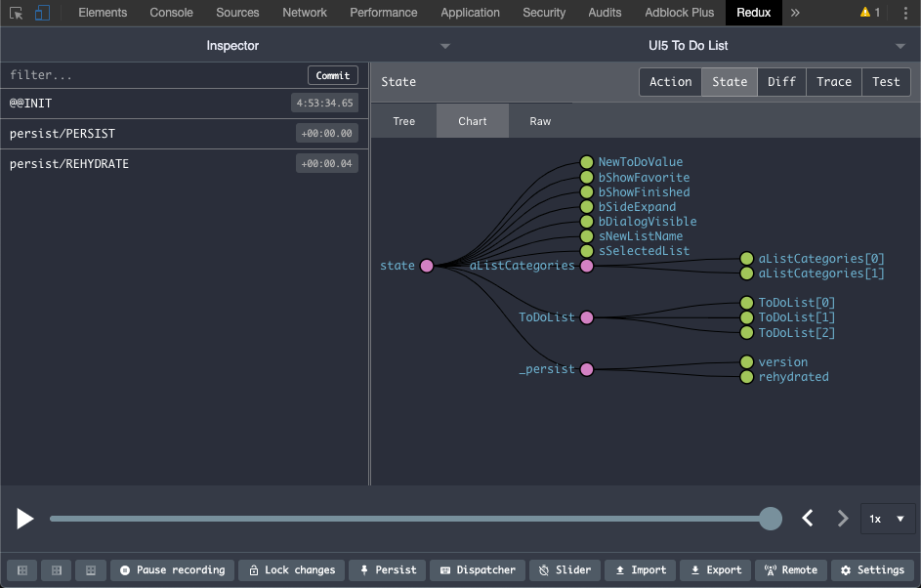This screenshot has width=921, height=588.
Task: Click the Import state icon
Action: (x=640, y=569)
